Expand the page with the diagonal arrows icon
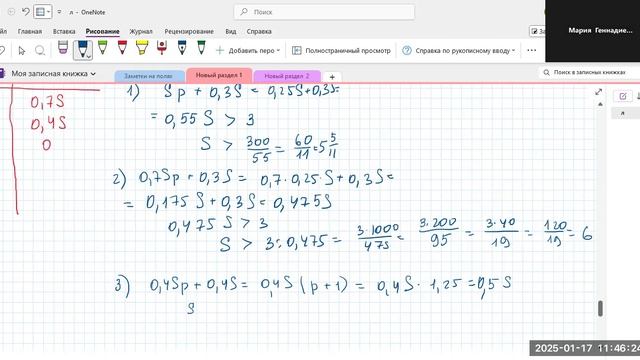Viewport: 640px width, 360px height. click(598, 92)
